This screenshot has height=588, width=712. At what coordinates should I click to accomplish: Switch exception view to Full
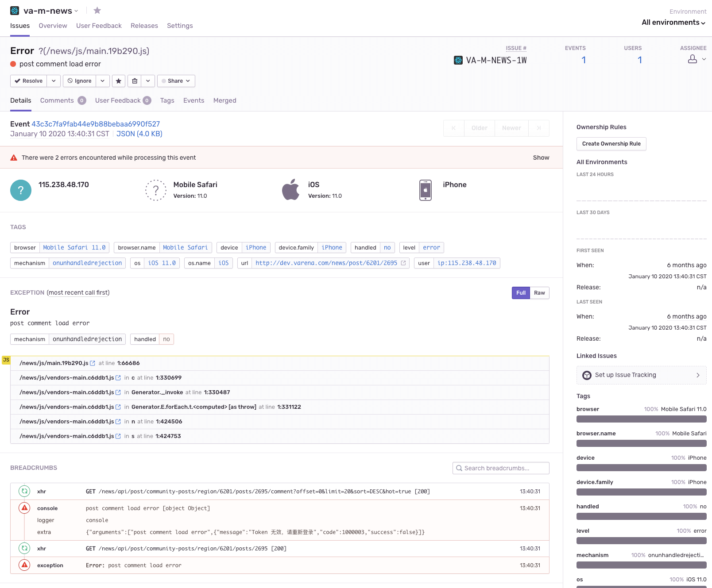click(521, 293)
